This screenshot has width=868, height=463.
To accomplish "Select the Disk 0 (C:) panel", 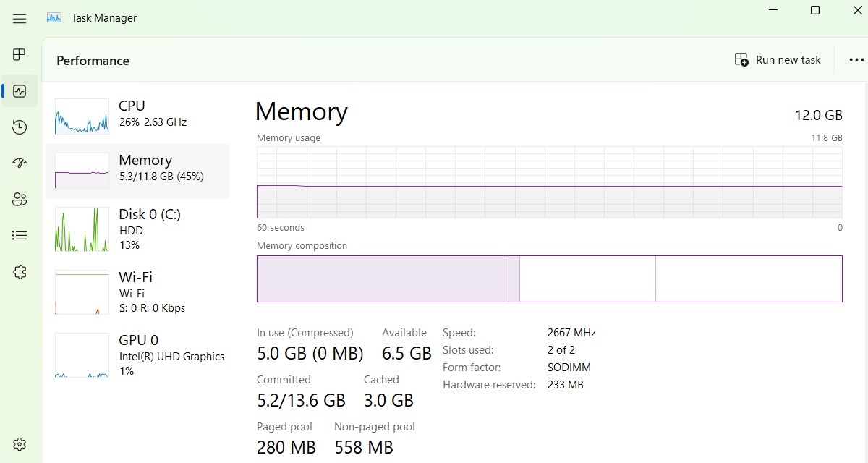I will [x=137, y=229].
